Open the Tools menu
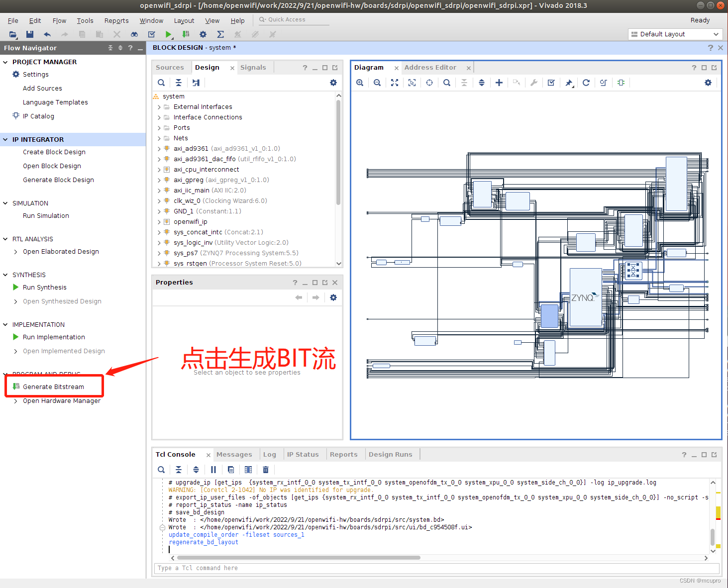 (85, 20)
